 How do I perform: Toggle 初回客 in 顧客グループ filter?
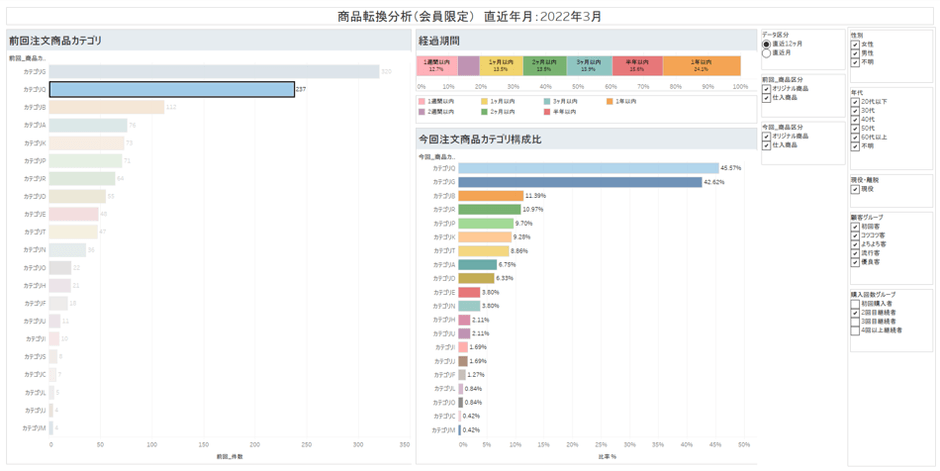coord(854,226)
